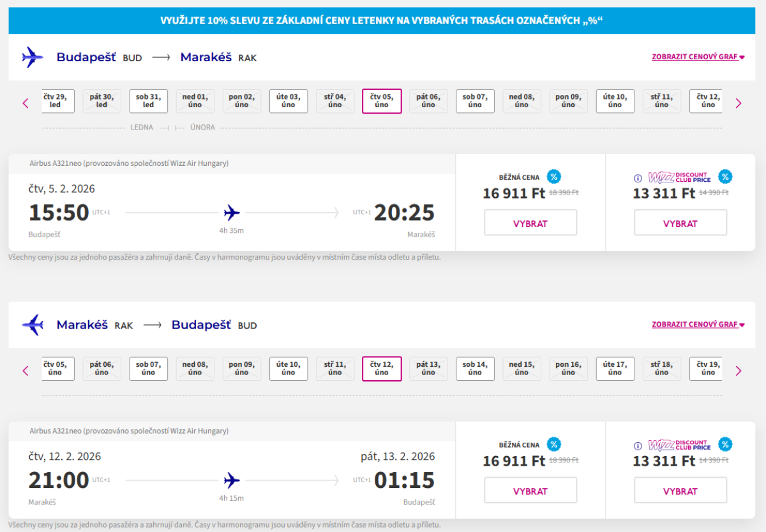Click the outbound Budapešť–Marakéš airplane logo
The height and width of the screenshot is (532, 766).
(x=32, y=57)
